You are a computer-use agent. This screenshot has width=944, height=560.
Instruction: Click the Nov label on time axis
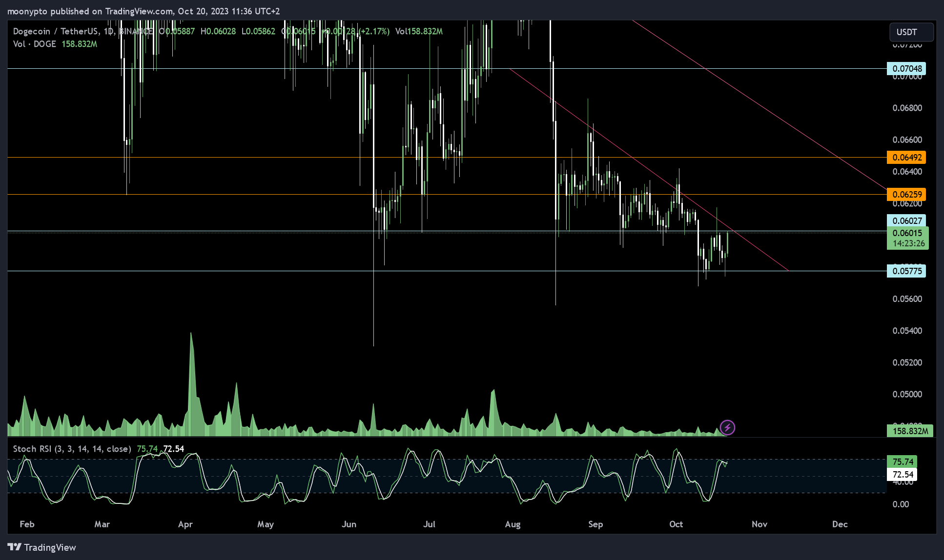pyautogui.click(x=759, y=524)
